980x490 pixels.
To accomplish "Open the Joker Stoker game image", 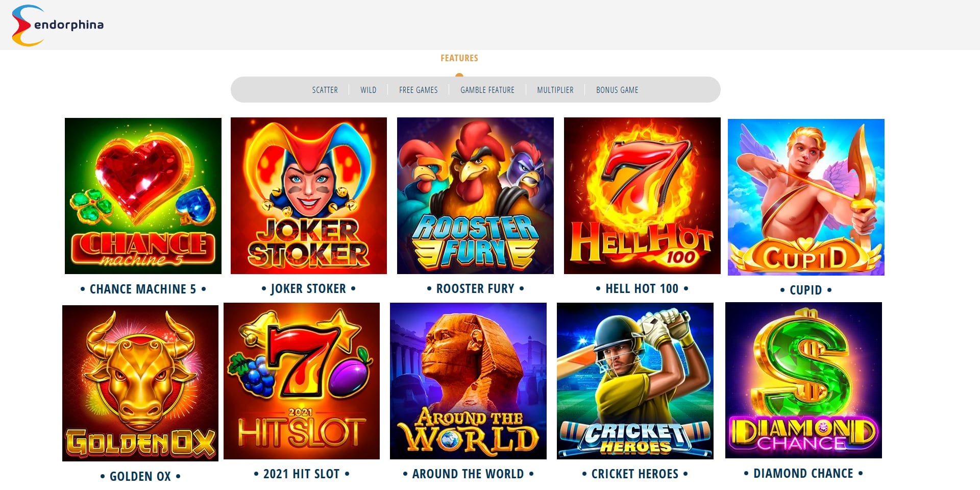I will click(x=309, y=196).
